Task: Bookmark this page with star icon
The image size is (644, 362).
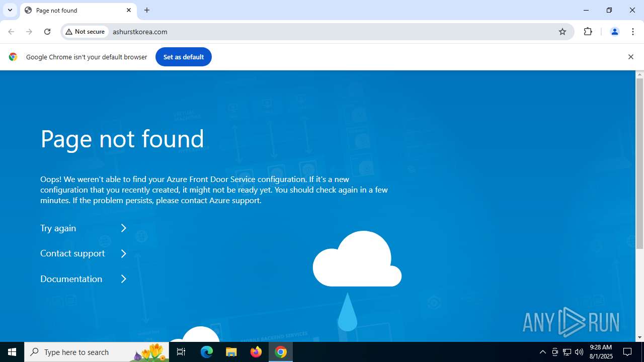Action: [562, 32]
